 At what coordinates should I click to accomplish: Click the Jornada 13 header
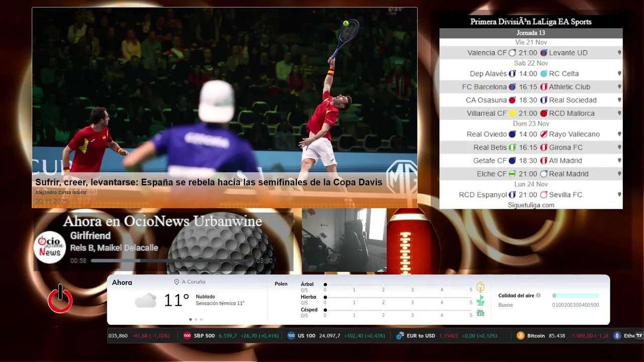coord(531,33)
